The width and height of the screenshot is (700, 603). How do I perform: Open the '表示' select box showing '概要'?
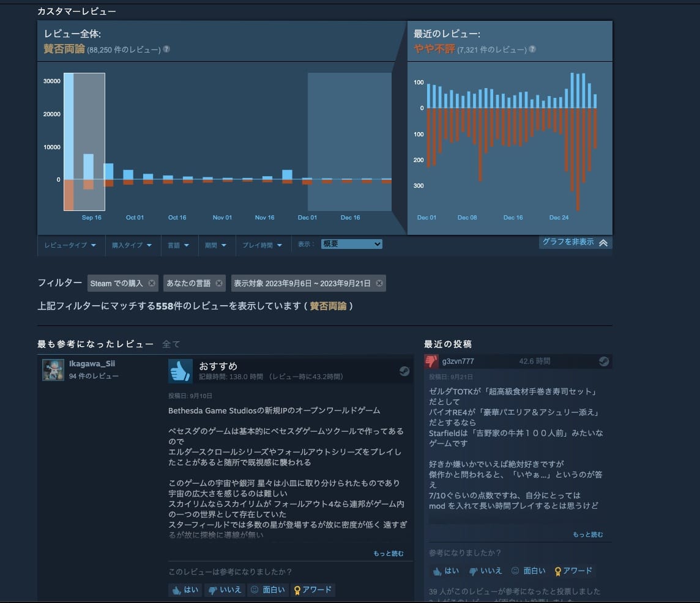(351, 244)
